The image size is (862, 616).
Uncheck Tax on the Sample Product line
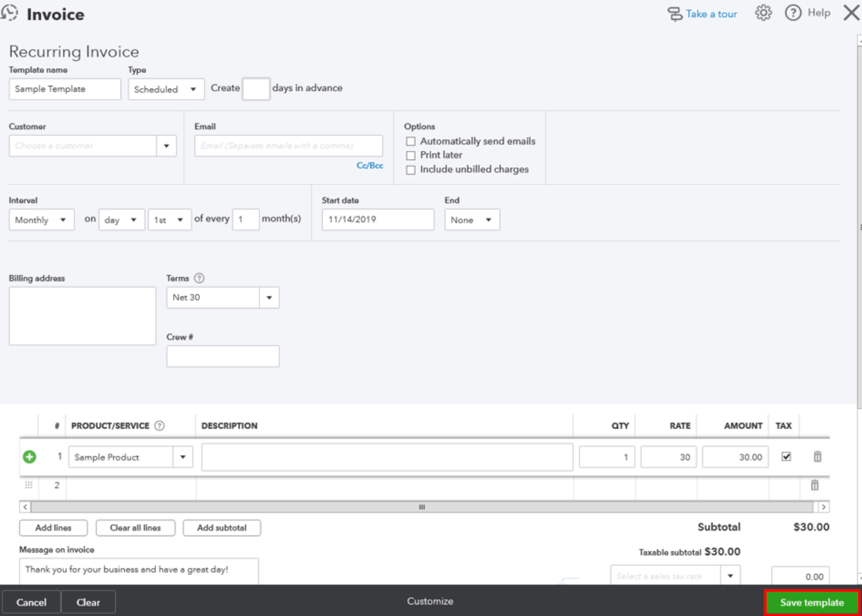785,455
